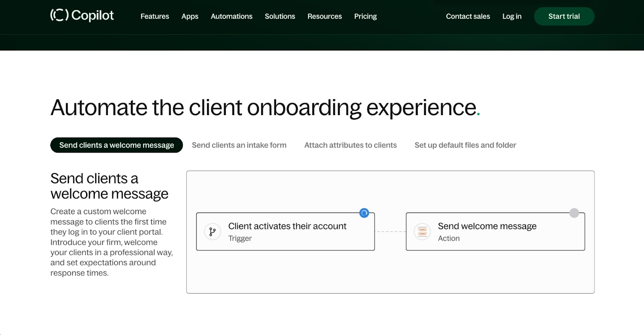This screenshot has height=335, width=644.
Task: Select the Send welcome message action card
Action: 495,232
